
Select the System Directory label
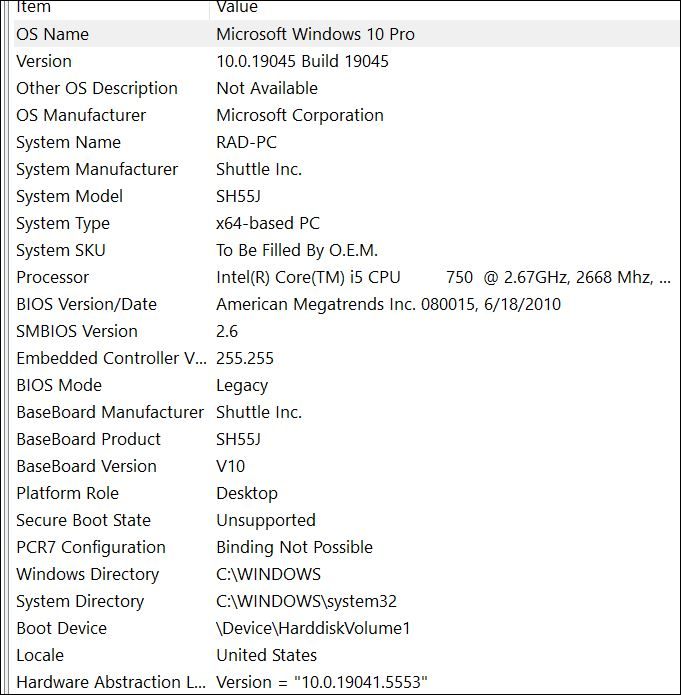(80, 601)
